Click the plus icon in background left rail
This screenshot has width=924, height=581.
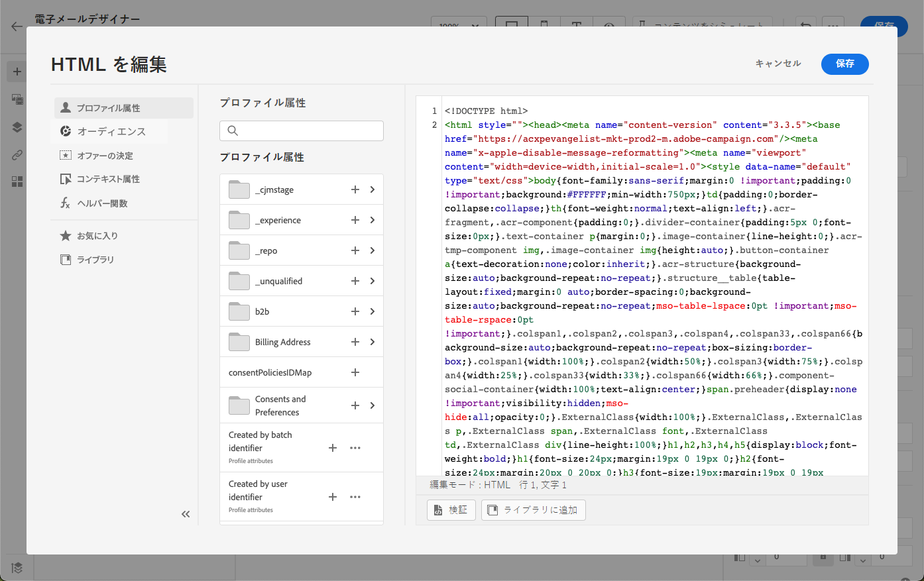17,72
